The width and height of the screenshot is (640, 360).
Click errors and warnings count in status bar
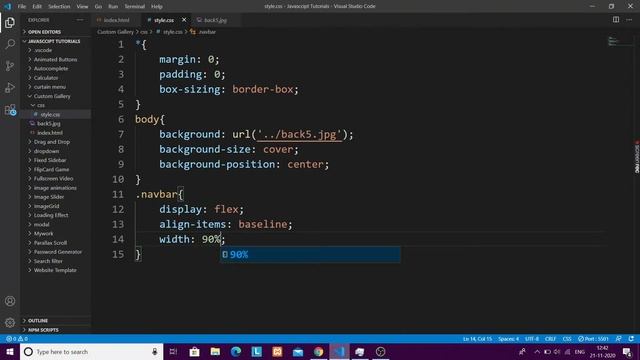(17, 339)
